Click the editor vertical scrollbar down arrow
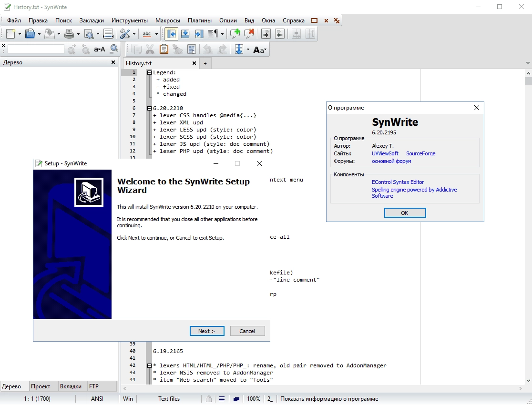The height and width of the screenshot is (405, 532). click(x=528, y=381)
